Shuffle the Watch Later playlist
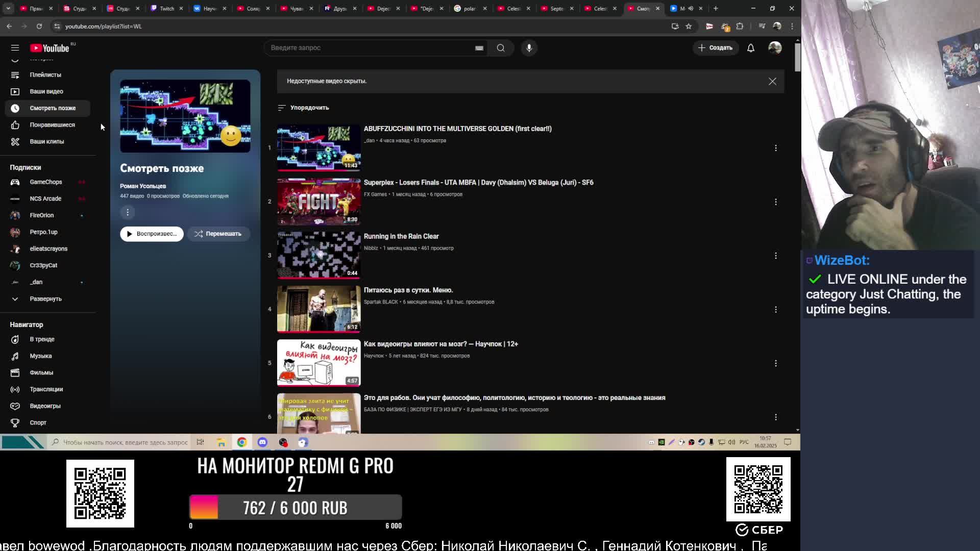The height and width of the screenshot is (551, 980). pyautogui.click(x=218, y=234)
